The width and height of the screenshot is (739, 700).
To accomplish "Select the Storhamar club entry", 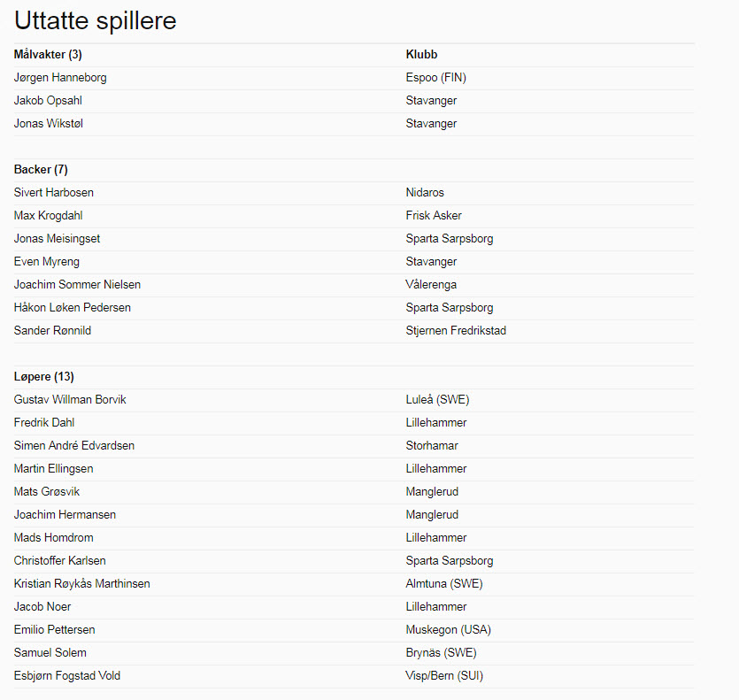I will coord(432,446).
